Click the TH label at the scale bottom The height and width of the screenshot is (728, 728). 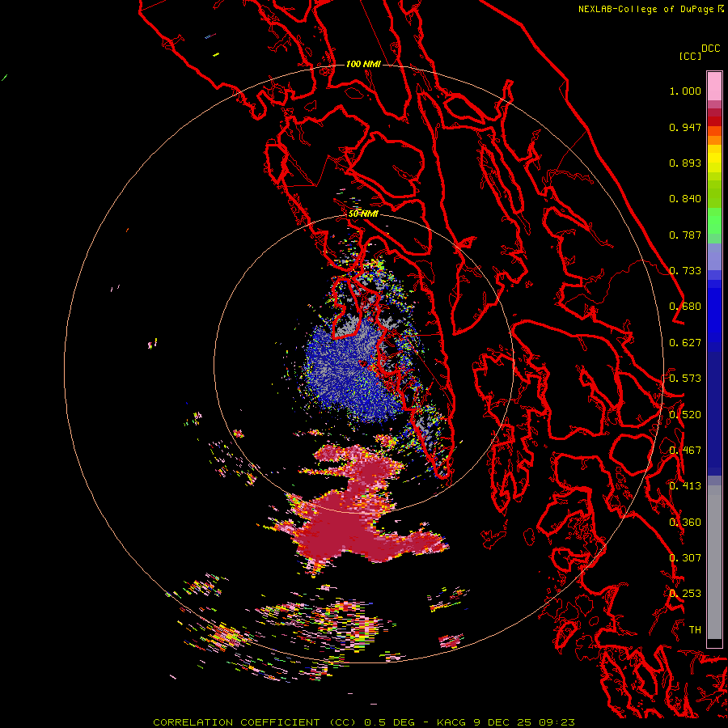[x=695, y=630]
